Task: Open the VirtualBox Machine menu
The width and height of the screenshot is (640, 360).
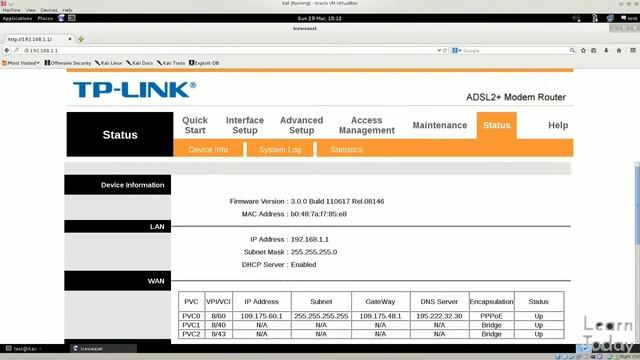Action: [x=11, y=10]
